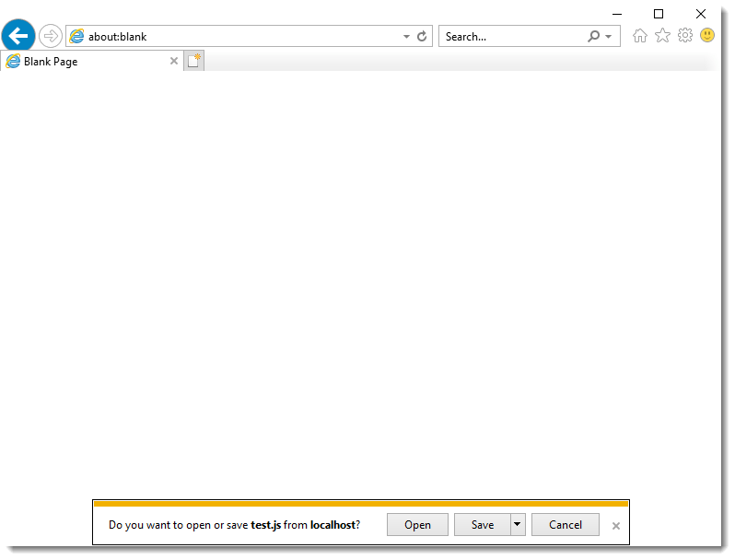Click the about:blank address field
This screenshot has width=735, height=560.
239,37
